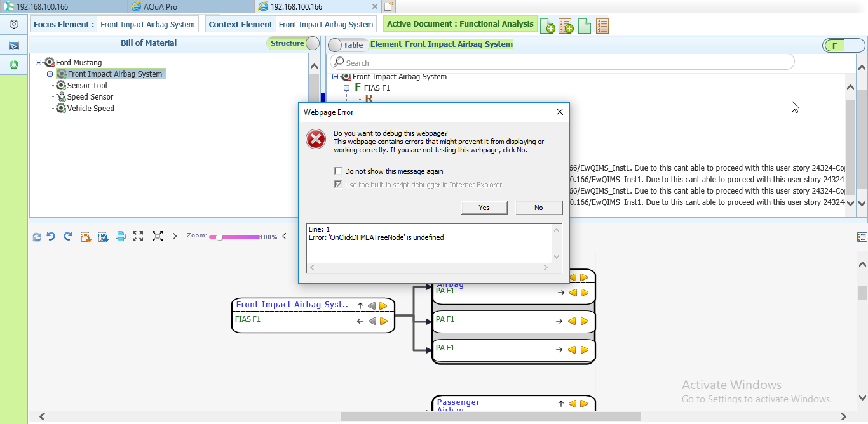Image resolution: width=868 pixels, height=424 pixels.
Task: Collapse Front Impact Airbag System in the element tree
Action: click(x=336, y=77)
